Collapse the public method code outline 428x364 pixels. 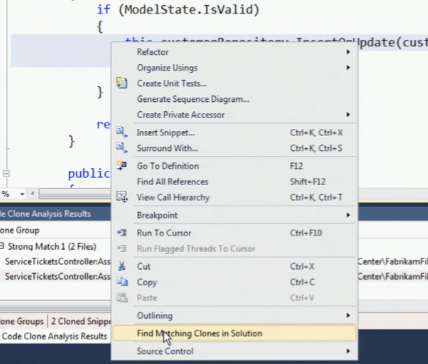[x=6, y=174]
